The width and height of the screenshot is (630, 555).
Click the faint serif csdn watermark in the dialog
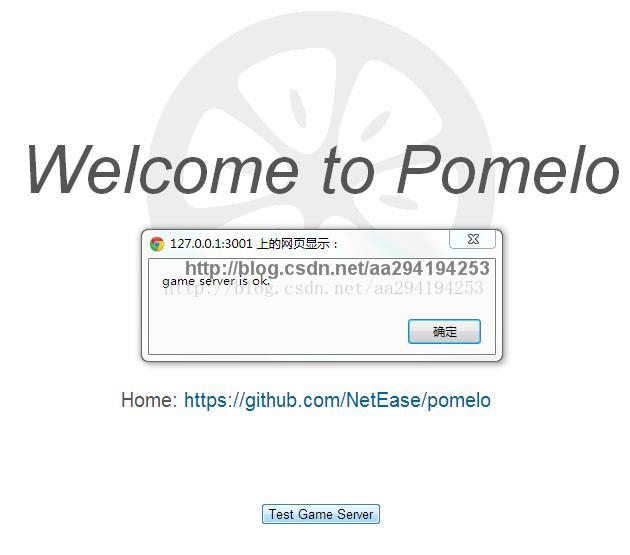324,288
